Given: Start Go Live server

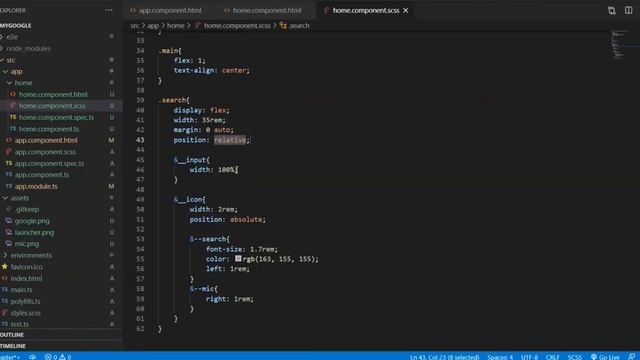Looking at the screenshot, I should click(605, 357).
